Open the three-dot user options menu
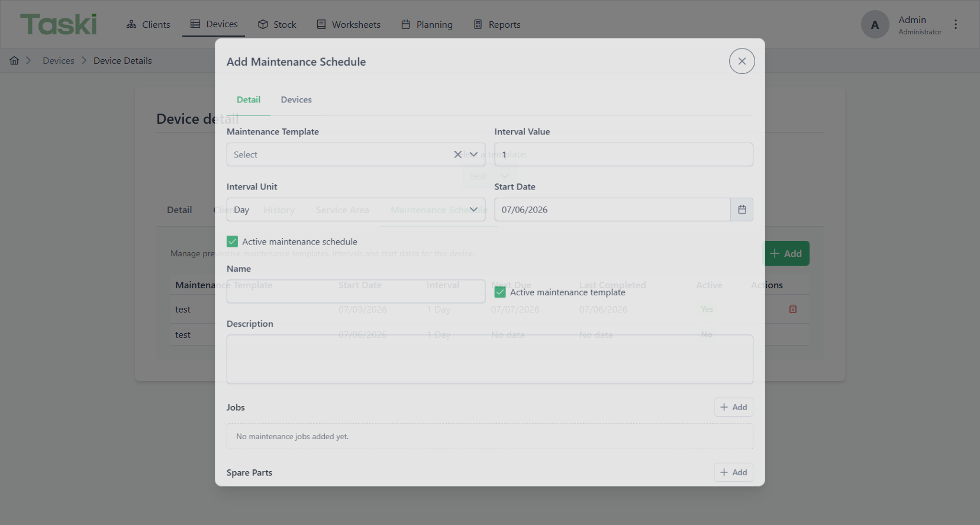 click(955, 24)
